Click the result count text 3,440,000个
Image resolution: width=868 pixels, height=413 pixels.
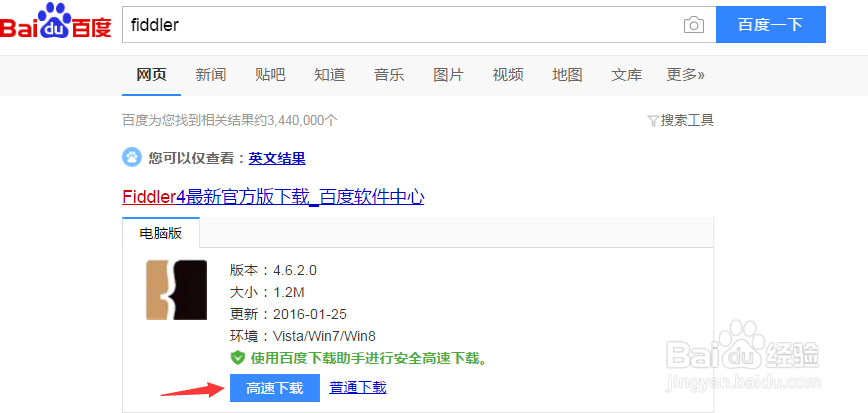coord(302,120)
